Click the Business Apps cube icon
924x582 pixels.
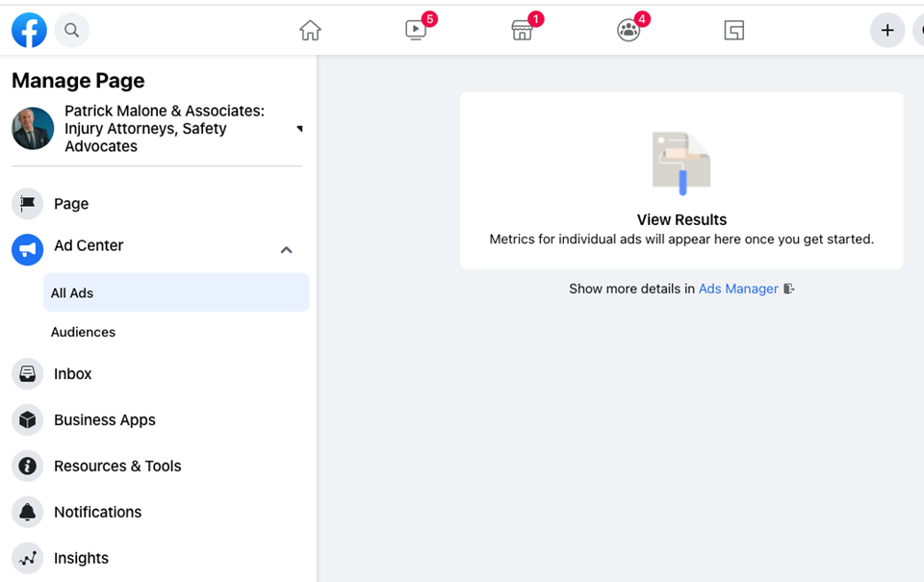(x=27, y=420)
